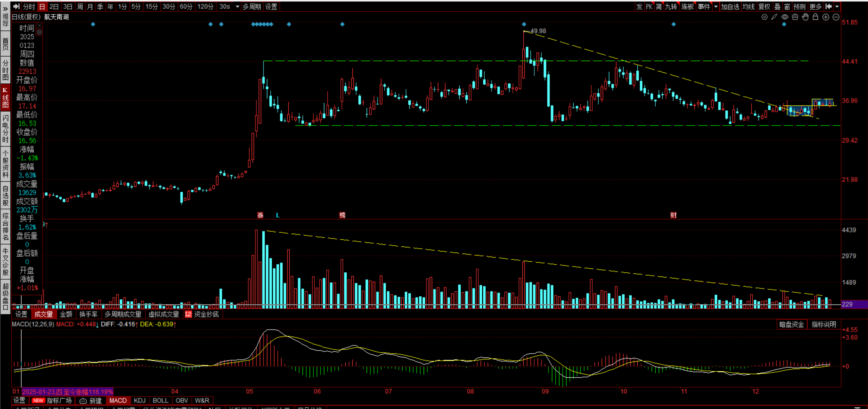This screenshot has height=409, width=868.
Task: Activate the hand pan tool
Action: point(805,17)
